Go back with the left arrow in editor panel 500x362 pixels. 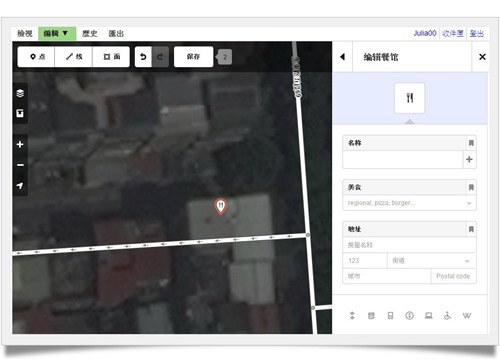[342, 57]
